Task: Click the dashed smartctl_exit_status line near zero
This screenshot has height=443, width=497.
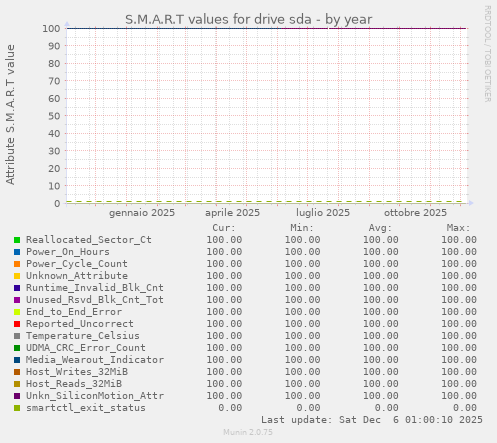Action: (265, 202)
